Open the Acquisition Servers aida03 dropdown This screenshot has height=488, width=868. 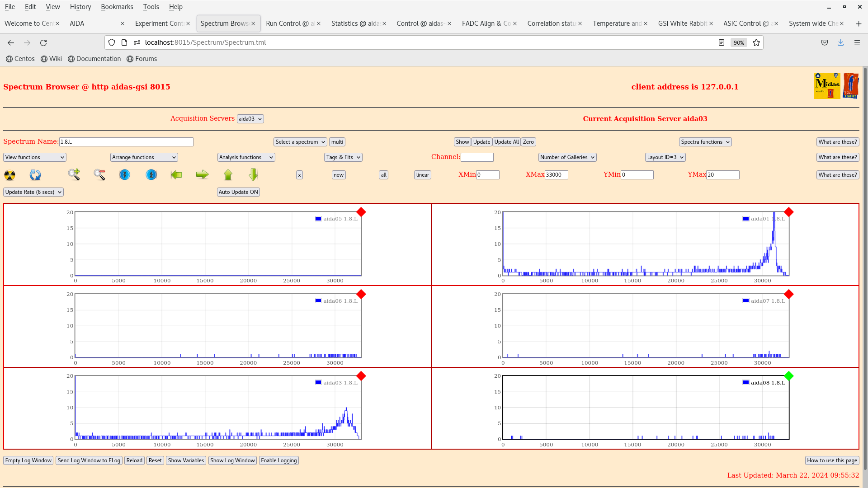[x=250, y=119]
